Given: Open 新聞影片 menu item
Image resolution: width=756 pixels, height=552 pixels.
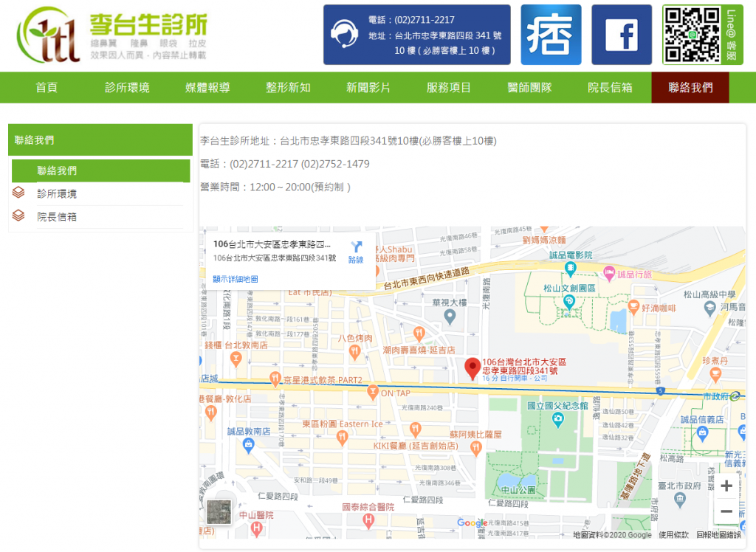Looking at the screenshot, I should tap(368, 87).
